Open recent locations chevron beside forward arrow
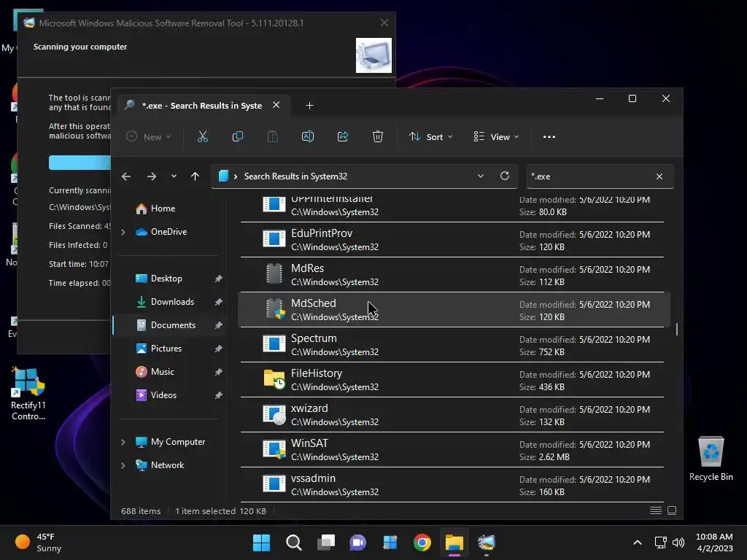This screenshot has height=560, width=747. pyautogui.click(x=174, y=176)
